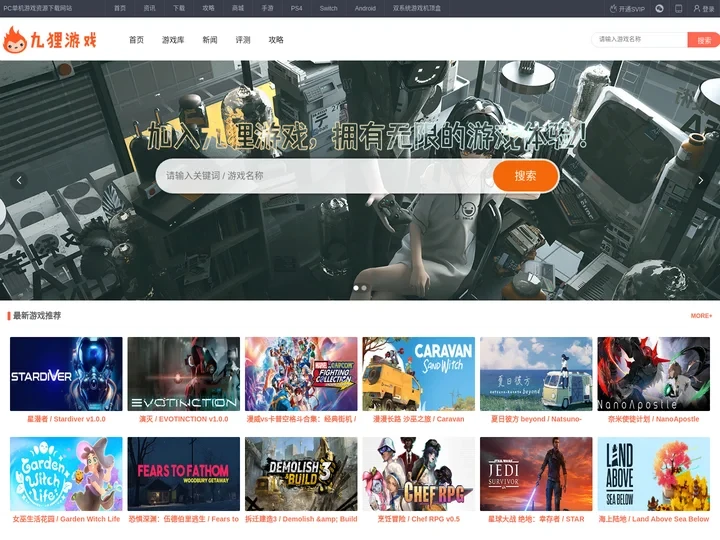Click the small red 搜索 header button
This screenshot has width=720, height=540.
pos(703,40)
